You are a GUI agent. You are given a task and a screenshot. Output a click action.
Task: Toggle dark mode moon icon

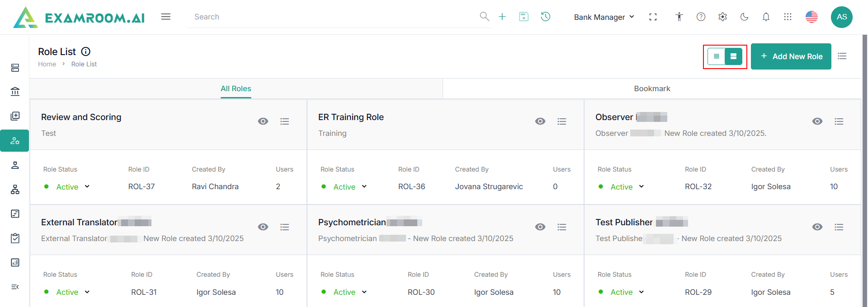744,17
